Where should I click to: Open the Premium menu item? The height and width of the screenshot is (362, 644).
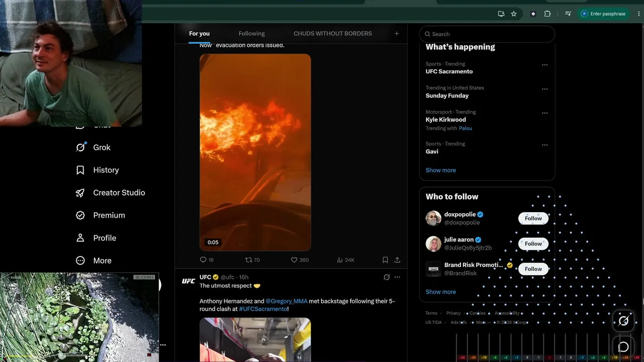100,215
